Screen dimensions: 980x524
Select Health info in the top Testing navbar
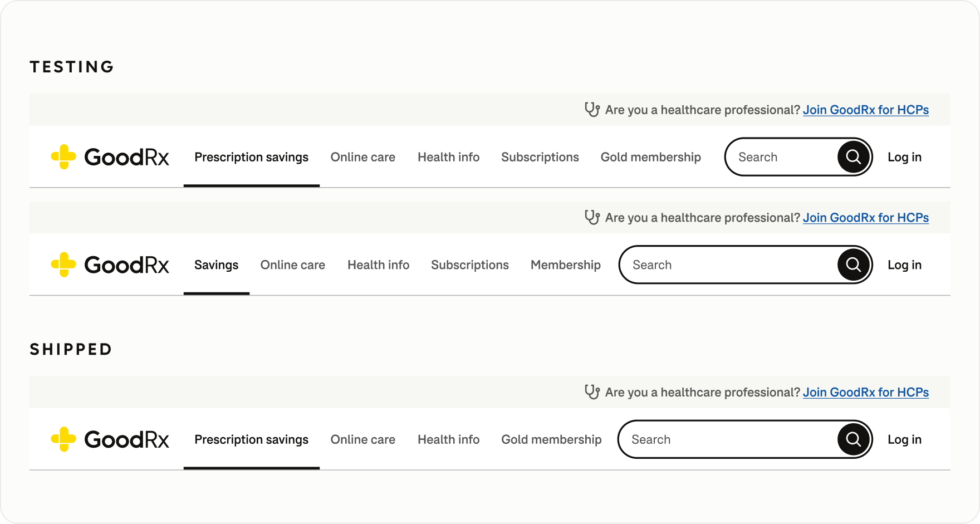[x=449, y=157]
